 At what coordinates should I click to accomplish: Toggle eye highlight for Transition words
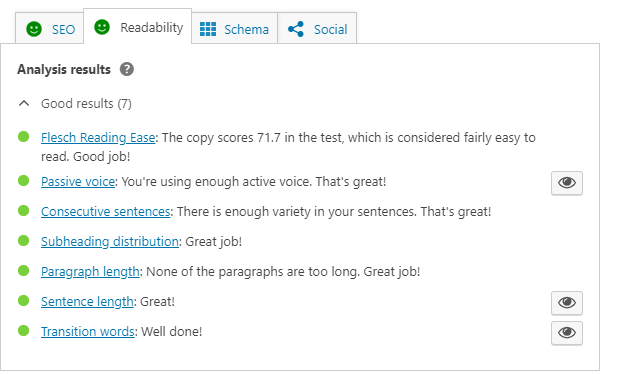point(567,333)
